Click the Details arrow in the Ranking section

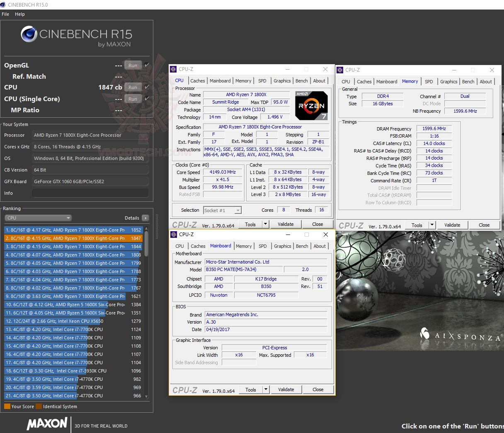(x=145, y=218)
